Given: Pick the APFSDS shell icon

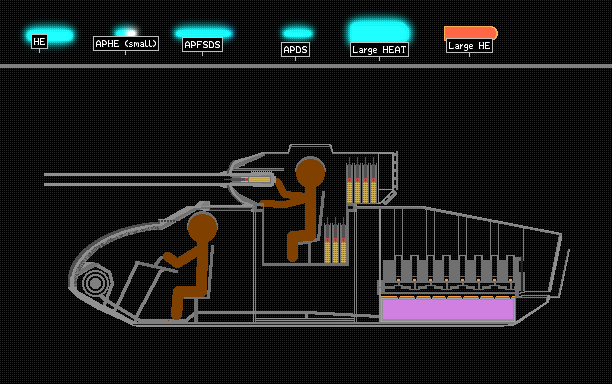Looking at the screenshot, I should 203,33.
